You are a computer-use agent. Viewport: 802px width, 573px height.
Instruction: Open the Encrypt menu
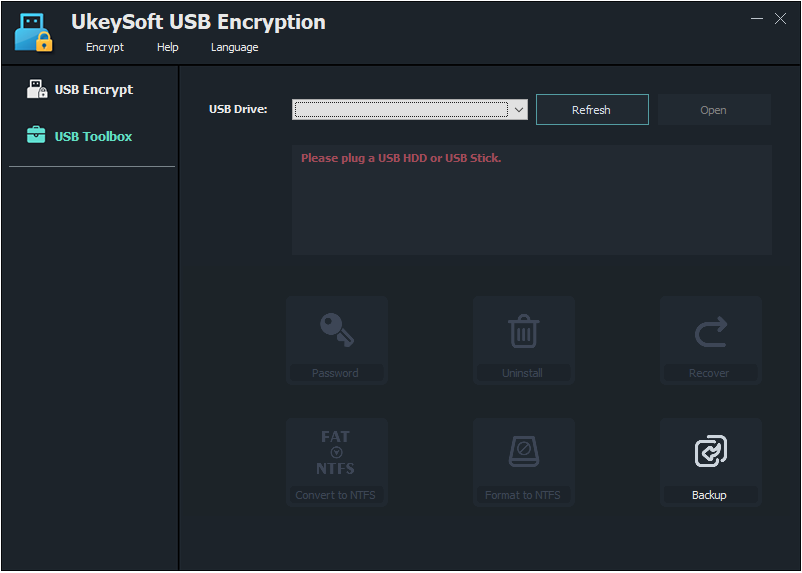pyautogui.click(x=105, y=47)
